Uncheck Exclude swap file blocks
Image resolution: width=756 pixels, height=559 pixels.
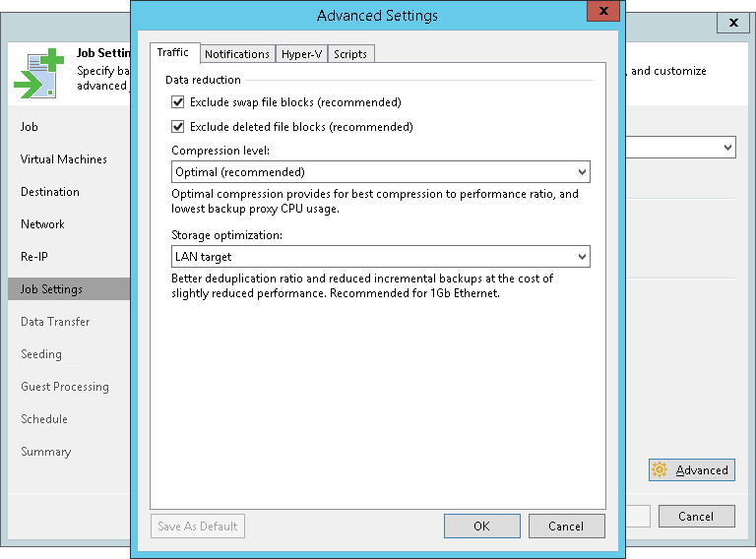[x=178, y=102]
